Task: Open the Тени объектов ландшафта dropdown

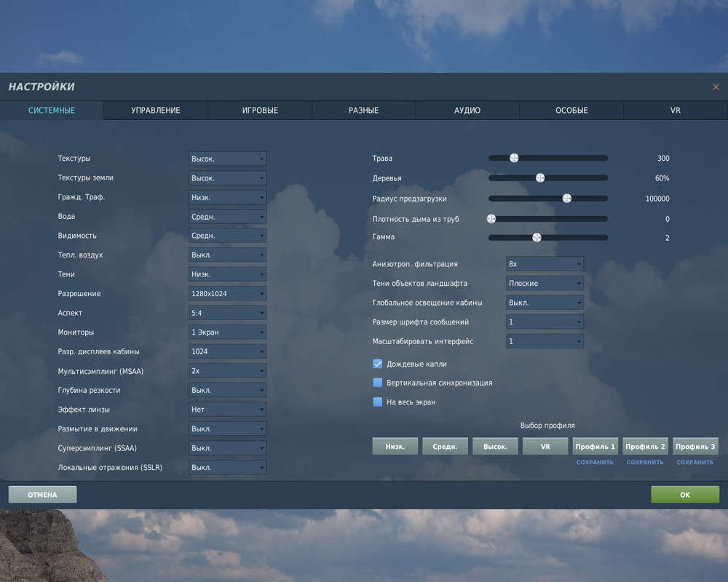Action: (545, 282)
